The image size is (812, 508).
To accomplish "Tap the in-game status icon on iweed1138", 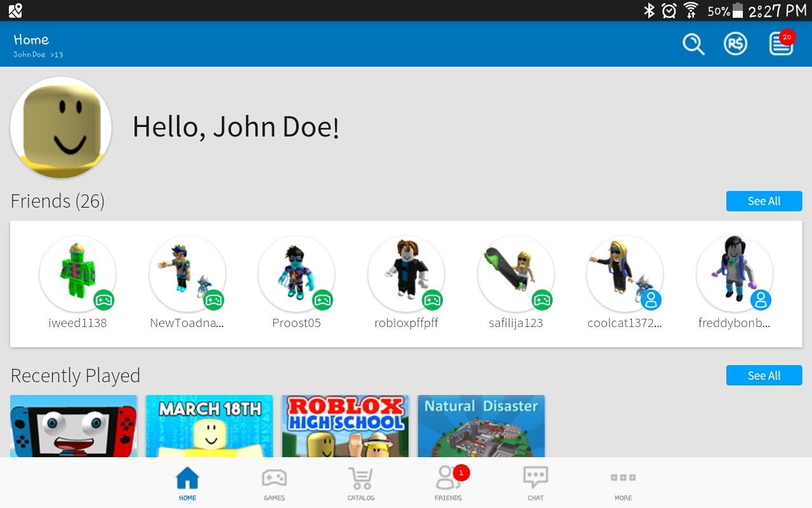I will point(104,300).
